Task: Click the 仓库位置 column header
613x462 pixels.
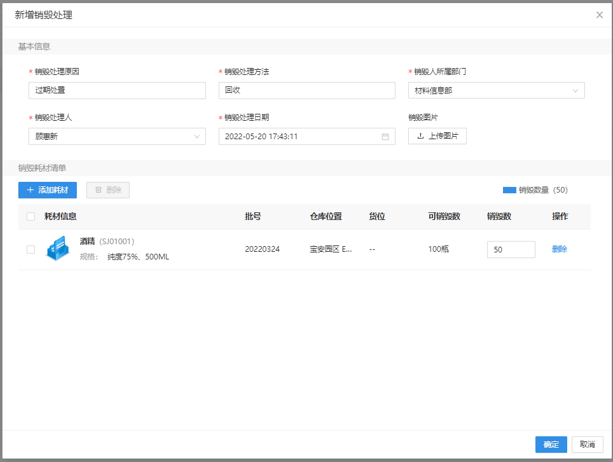Action: 326,217
